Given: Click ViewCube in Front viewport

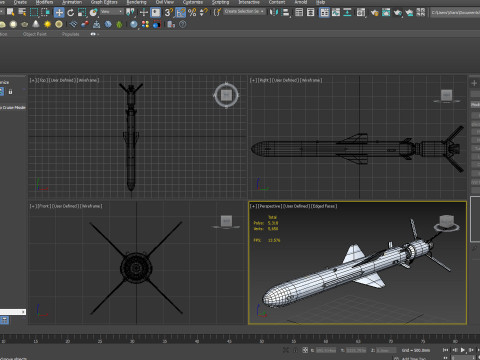Looking at the screenshot, I should [226, 221].
